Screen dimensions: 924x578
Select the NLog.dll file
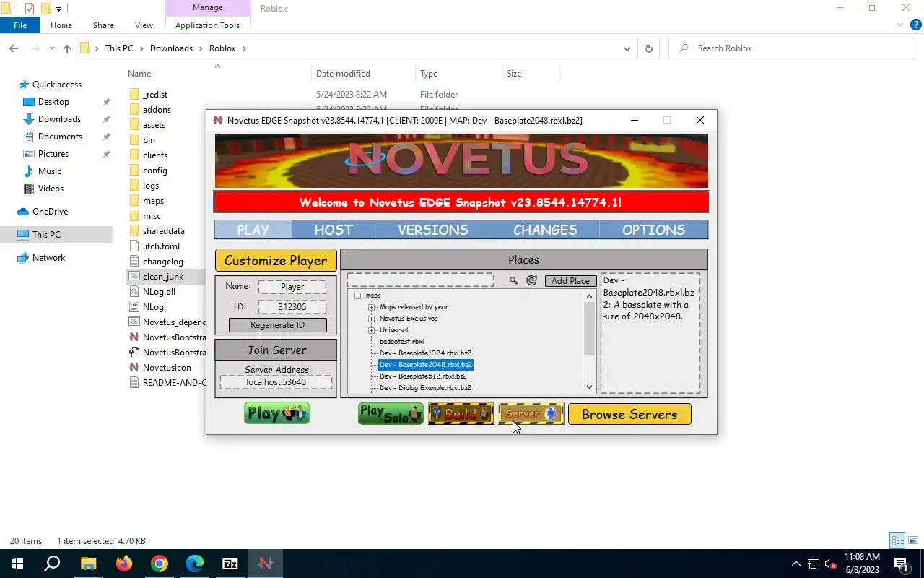point(159,292)
